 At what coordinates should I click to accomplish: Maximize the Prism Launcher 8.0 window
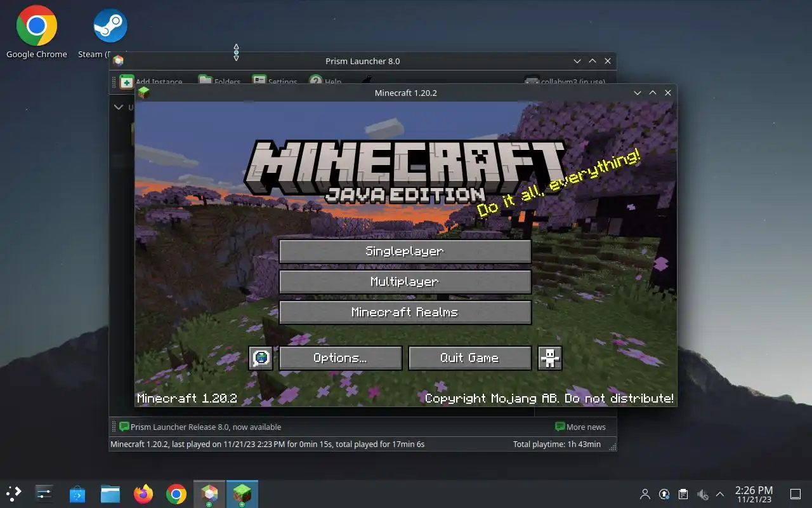coord(593,61)
